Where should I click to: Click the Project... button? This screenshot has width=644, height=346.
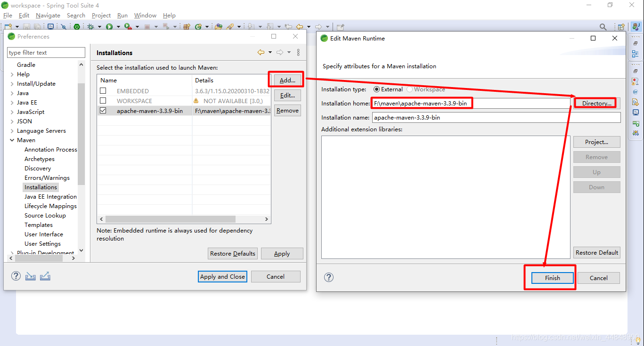[x=596, y=142]
